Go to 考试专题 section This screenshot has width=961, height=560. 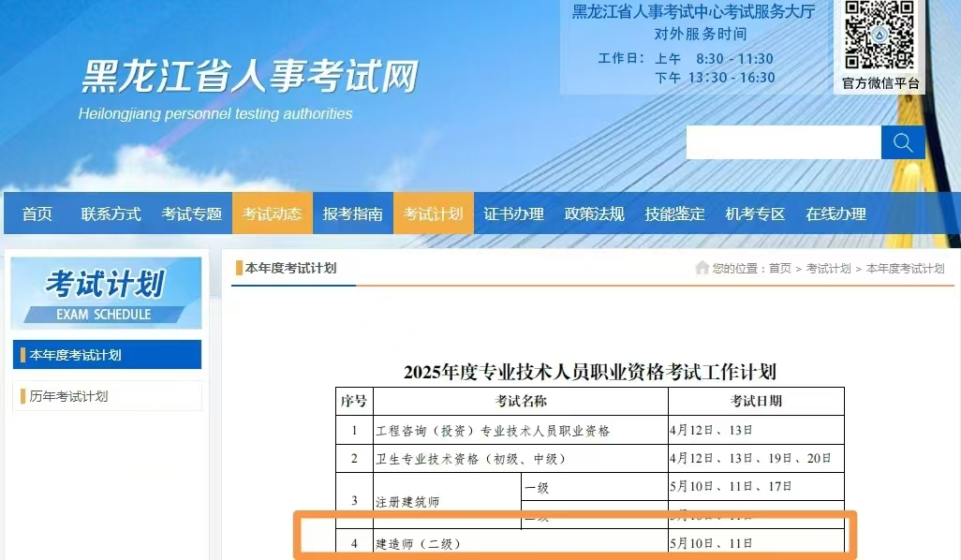click(191, 214)
